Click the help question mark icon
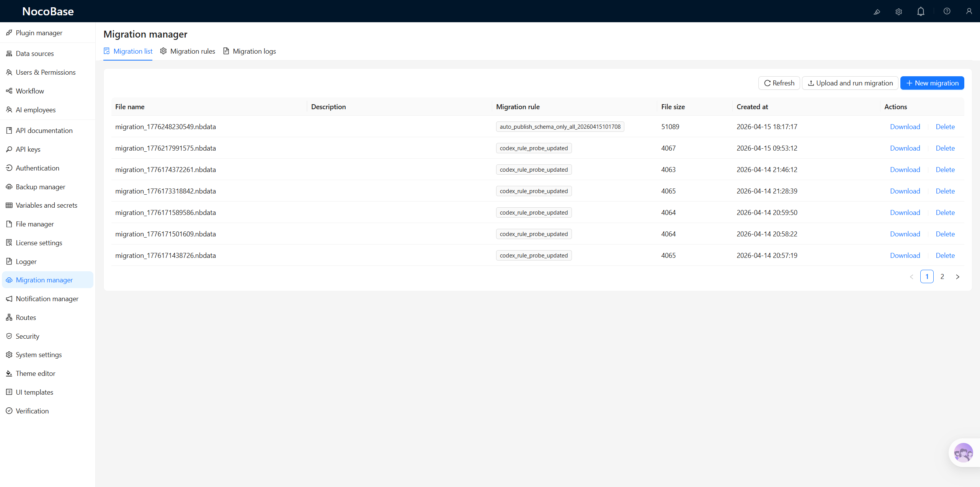The width and height of the screenshot is (980, 487). [x=947, y=11]
